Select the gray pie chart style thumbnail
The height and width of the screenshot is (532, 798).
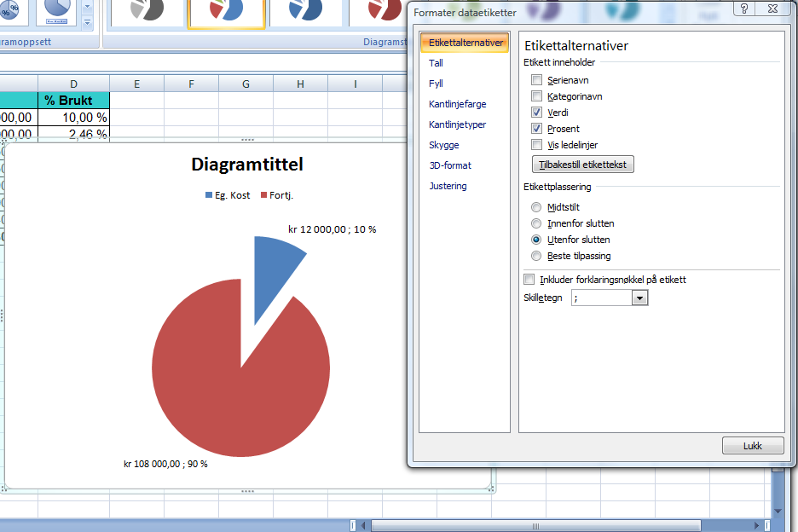(x=147, y=12)
